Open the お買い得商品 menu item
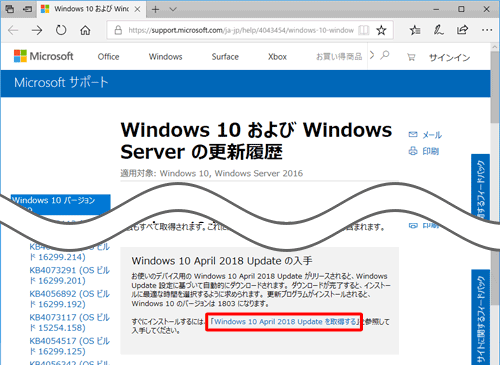 [339, 57]
